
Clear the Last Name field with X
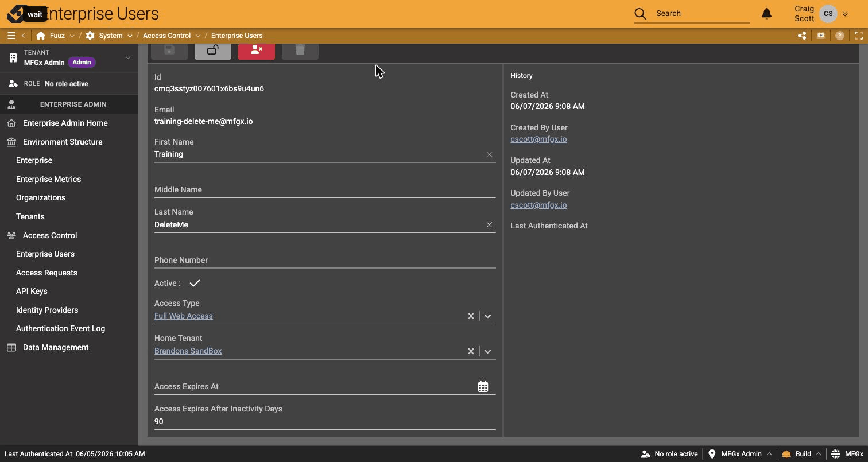tap(489, 224)
